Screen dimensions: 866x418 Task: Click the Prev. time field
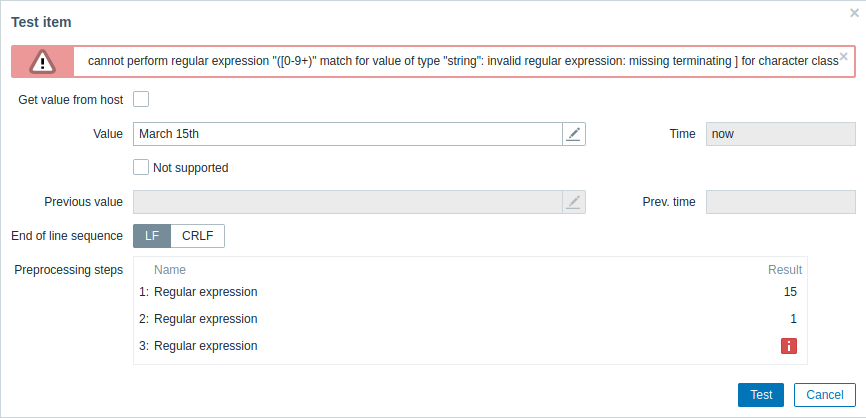(x=780, y=202)
